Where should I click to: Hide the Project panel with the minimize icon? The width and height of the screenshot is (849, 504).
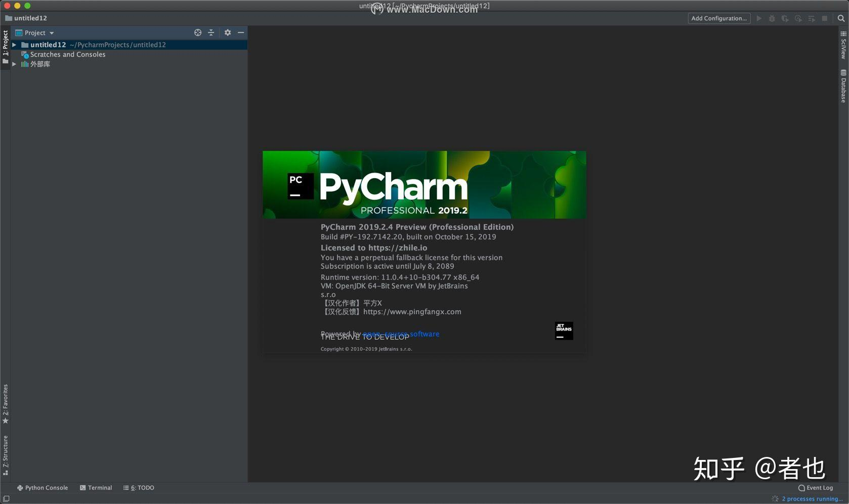pos(241,32)
